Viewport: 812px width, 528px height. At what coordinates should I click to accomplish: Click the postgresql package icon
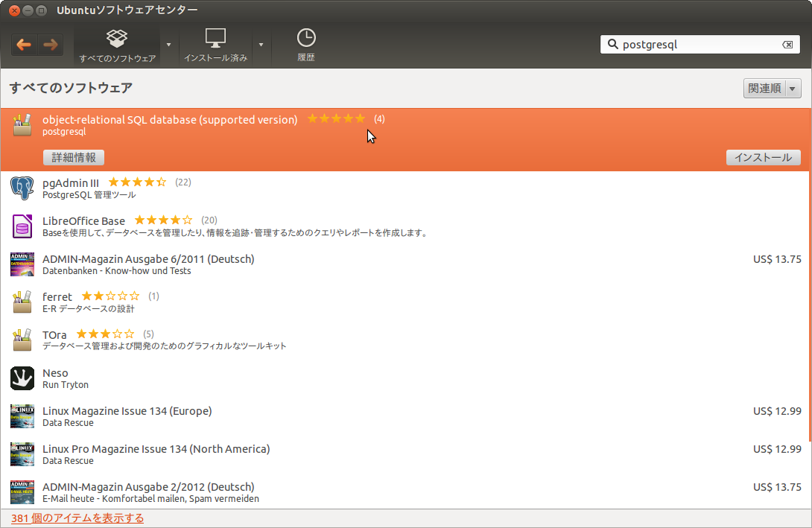22,125
